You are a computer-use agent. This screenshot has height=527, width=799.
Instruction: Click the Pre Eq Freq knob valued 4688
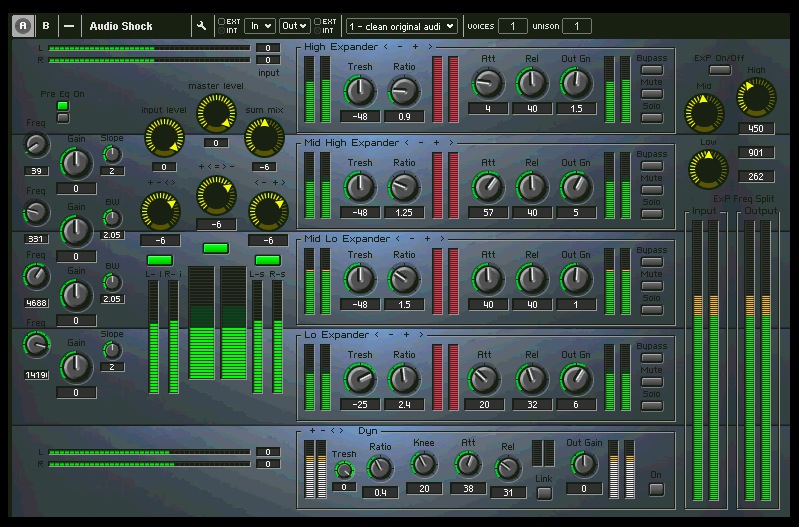tap(36, 277)
